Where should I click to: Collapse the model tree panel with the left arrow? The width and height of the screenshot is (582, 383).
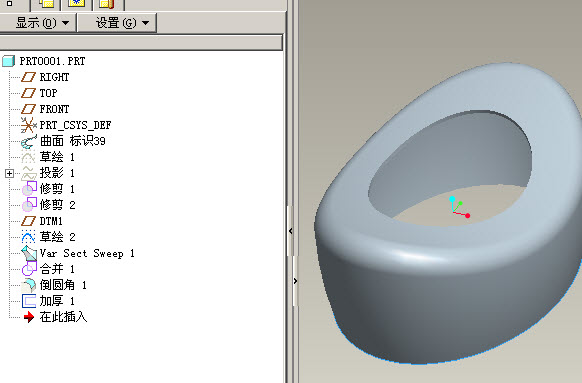[x=291, y=231]
